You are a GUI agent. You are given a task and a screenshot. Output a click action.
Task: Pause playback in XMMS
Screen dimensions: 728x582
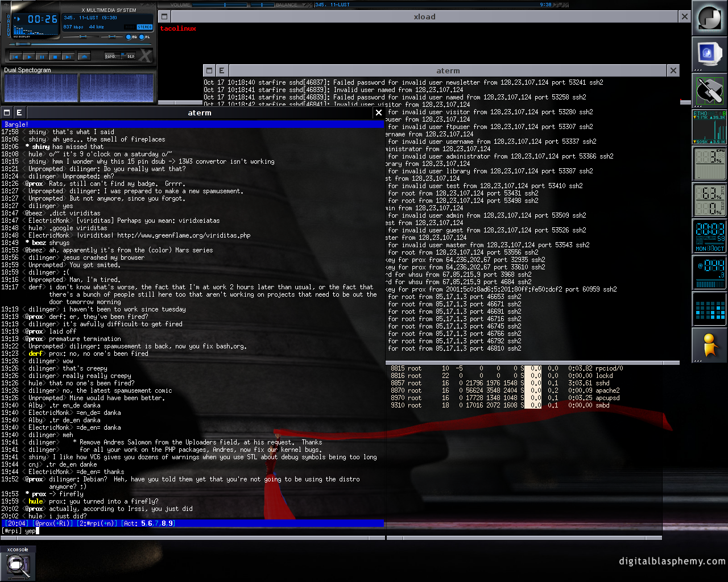(x=42, y=56)
